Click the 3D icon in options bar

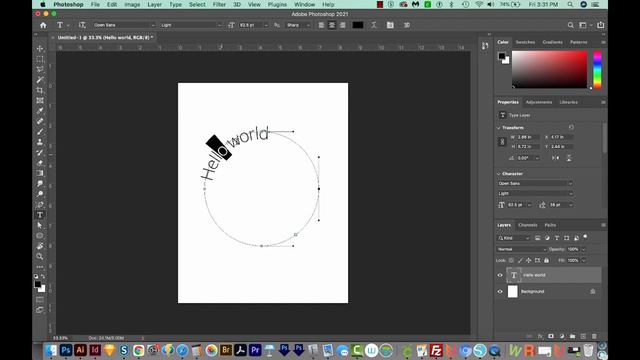point(407,25)
